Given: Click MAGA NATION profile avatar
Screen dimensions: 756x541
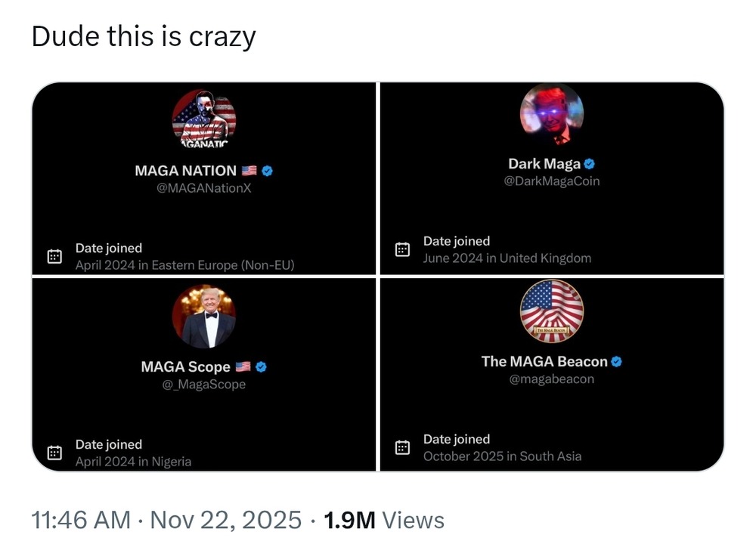Looking at the screenshot, I should (x=204, y=119).
